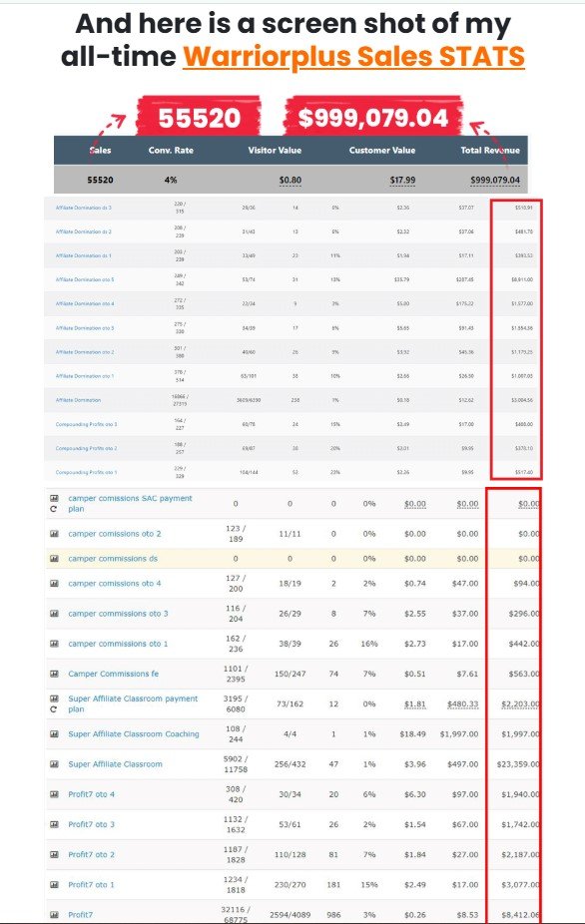Click the $3,077.00 revenue for Profit7 oto 1
Image resolution: width=585 pixels, height=924 pixels.
[x=520, y=884]
